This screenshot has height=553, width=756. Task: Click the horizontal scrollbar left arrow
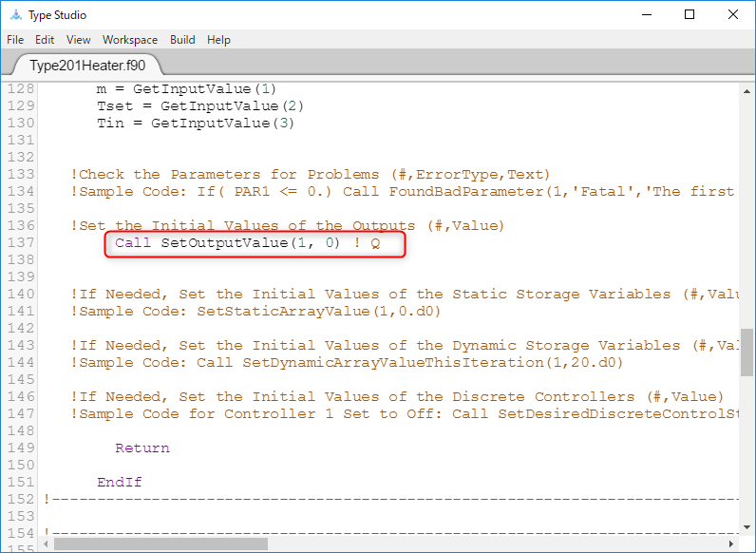pos(47,545)
